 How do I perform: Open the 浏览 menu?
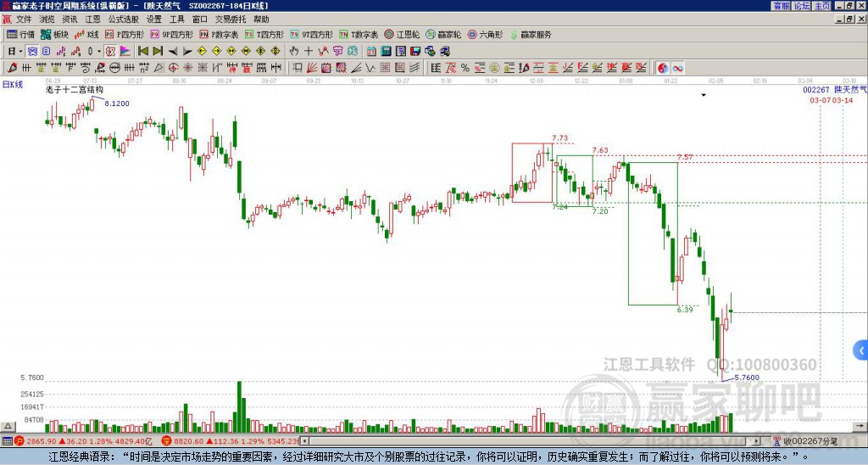[x=47, y=20]
